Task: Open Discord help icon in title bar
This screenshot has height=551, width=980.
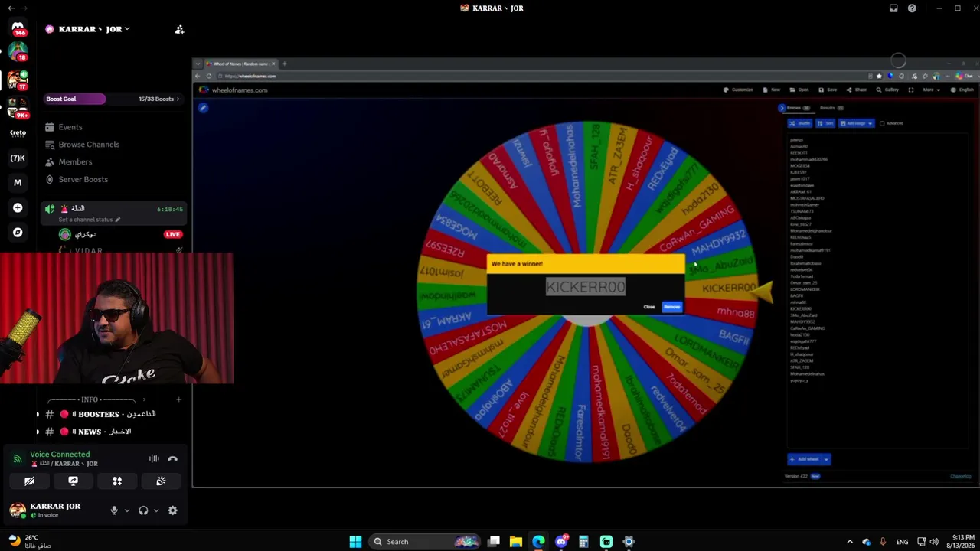Action: tap(912, 8)
